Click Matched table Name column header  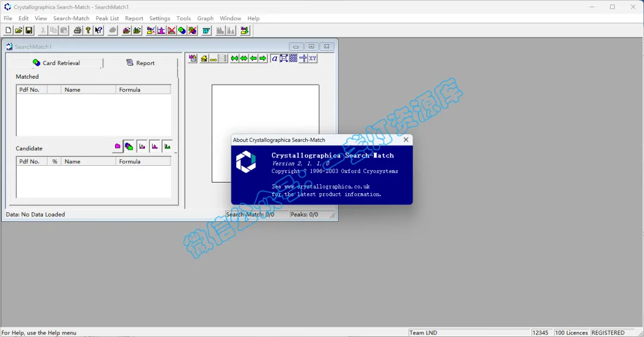click(x=88, y=89)
